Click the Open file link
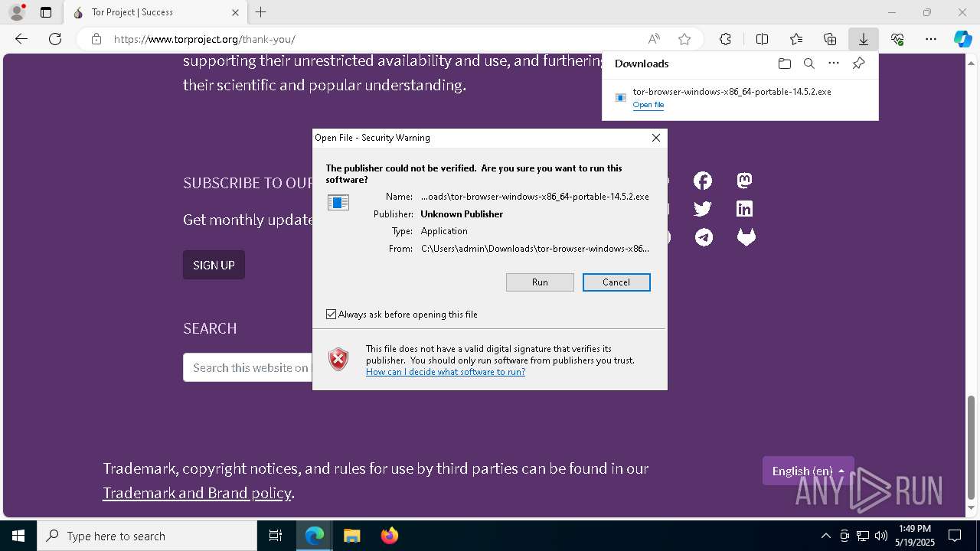Screen dimensions: 980x551 point(648,105)
